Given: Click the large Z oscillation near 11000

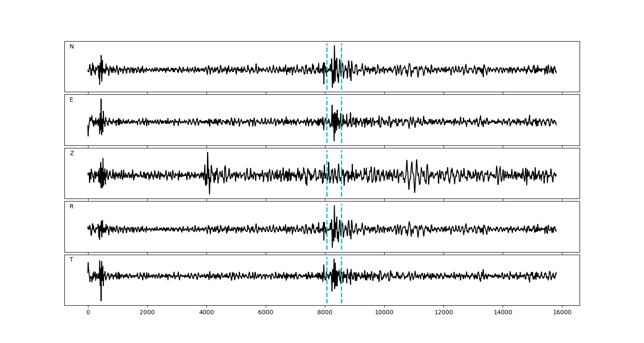Looking at the screenshot, I should point(415,189).
